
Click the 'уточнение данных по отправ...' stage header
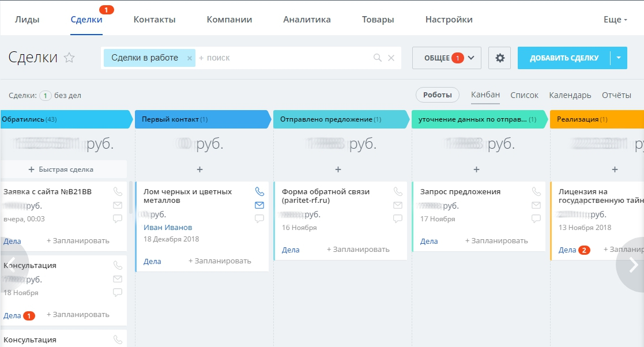pos(480,119)
